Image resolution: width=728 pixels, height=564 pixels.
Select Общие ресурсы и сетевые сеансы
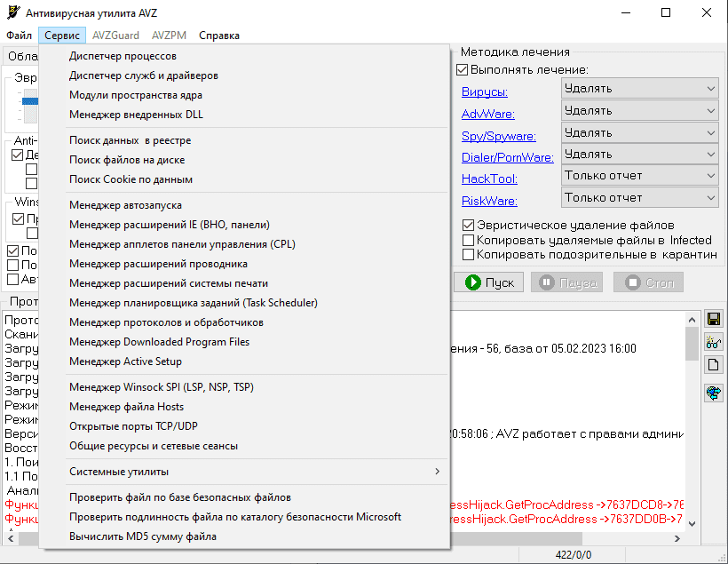[245, 446]
